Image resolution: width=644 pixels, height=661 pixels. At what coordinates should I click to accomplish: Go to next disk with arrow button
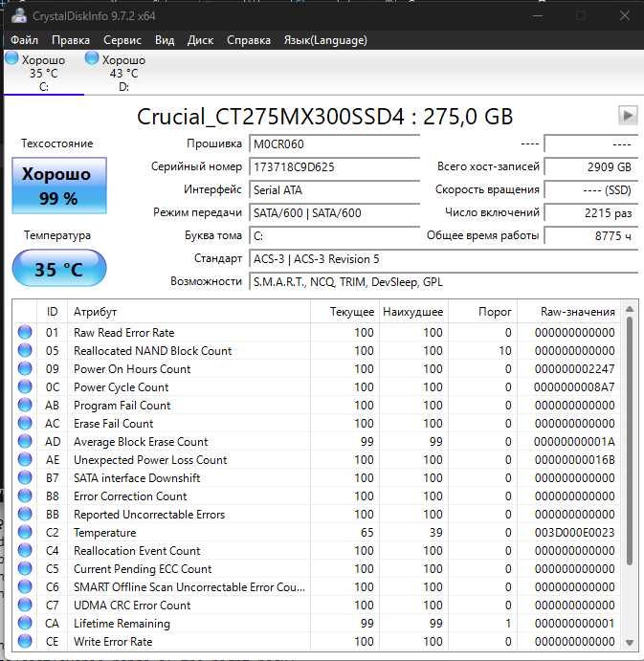(x=628, y=115)
